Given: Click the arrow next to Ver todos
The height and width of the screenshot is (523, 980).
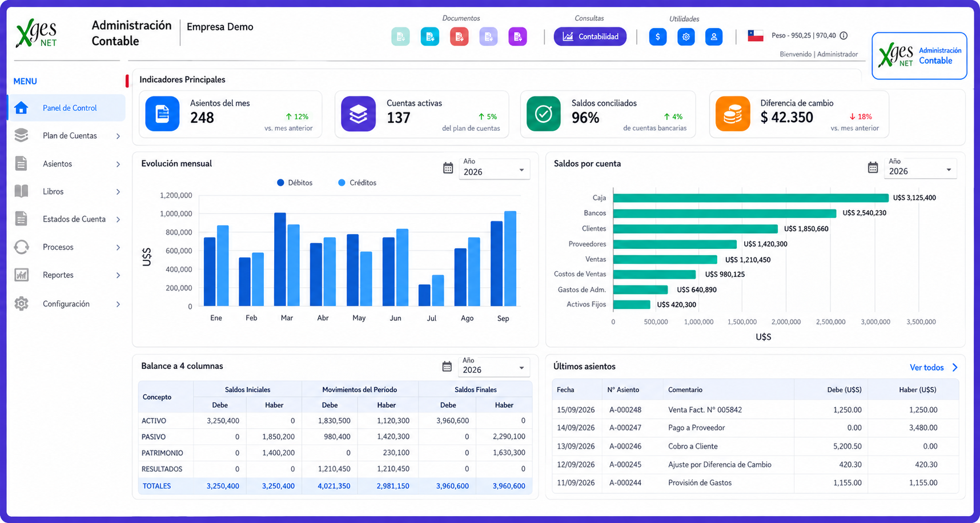Looking at the screenshot, I should click(x=955, y=367).
